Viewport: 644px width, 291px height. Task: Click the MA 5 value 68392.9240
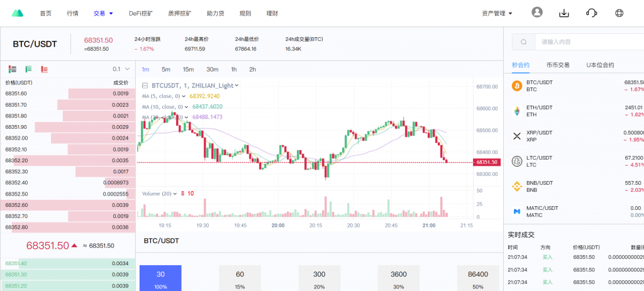tap(204, 96)
